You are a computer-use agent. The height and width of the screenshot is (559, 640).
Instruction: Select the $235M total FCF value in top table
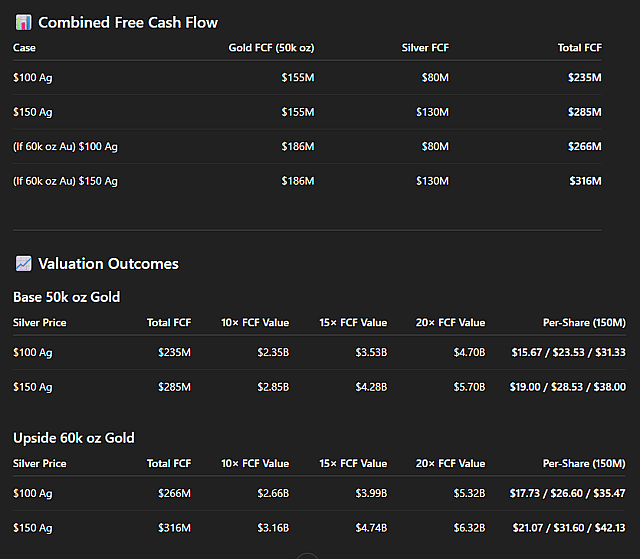584,78
